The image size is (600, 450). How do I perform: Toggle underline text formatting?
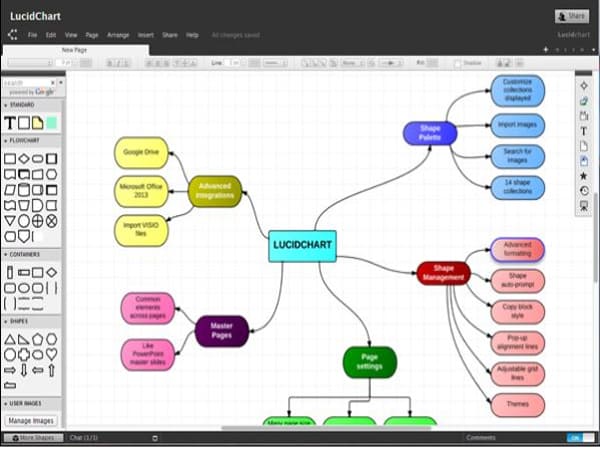pyautogui.click(x=126, y=63)
